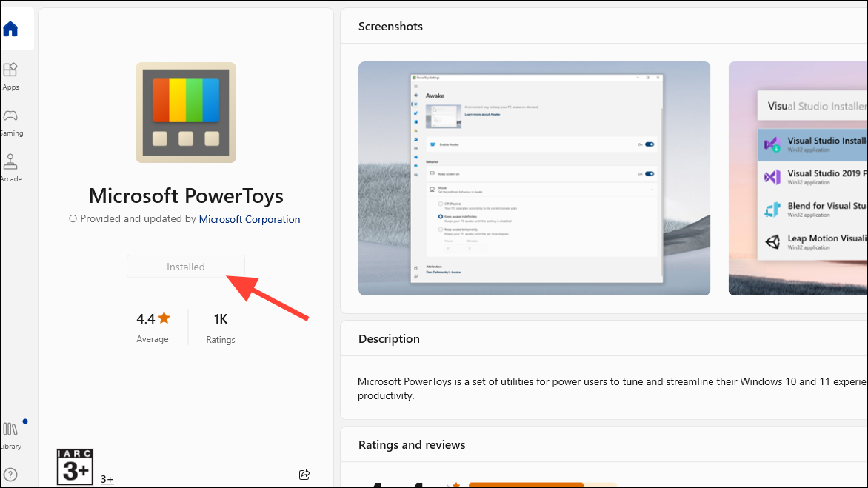Click the grayed-out Installed button

[186, 267]
